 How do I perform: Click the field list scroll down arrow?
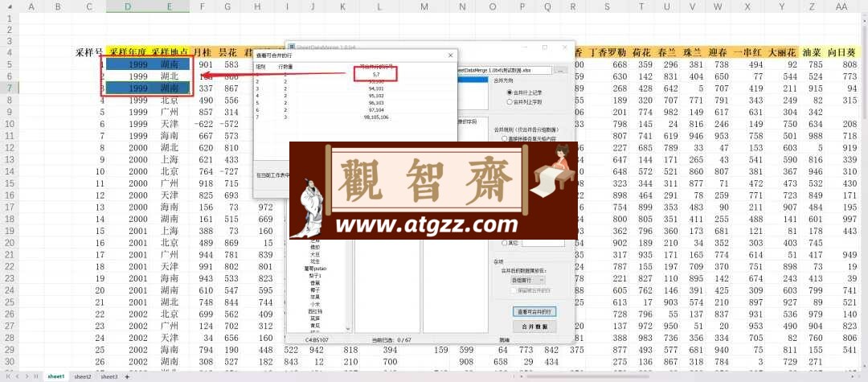pos(348,330)
